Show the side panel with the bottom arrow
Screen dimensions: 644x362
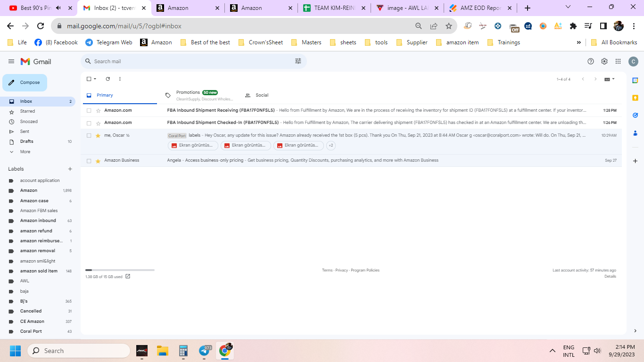[x=635, y=331]
